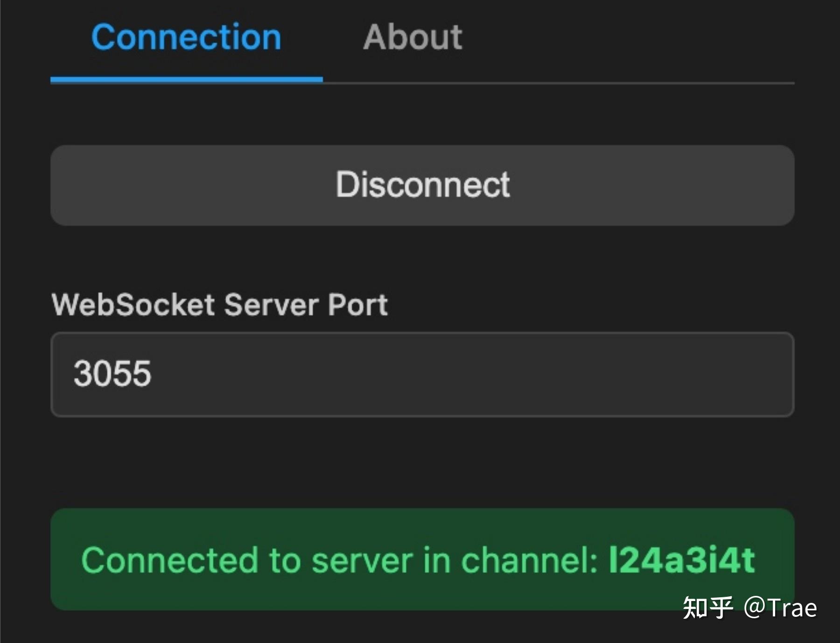The width and height of the screenshot is (840, 643).
Task: Open the About section
Action: tap(413, 37)
